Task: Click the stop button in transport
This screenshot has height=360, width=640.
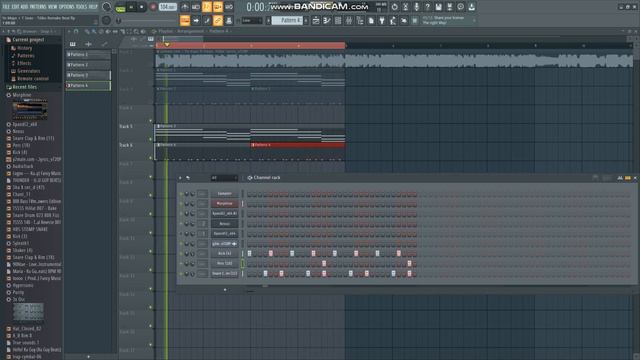Action: [x=142, y=7]
